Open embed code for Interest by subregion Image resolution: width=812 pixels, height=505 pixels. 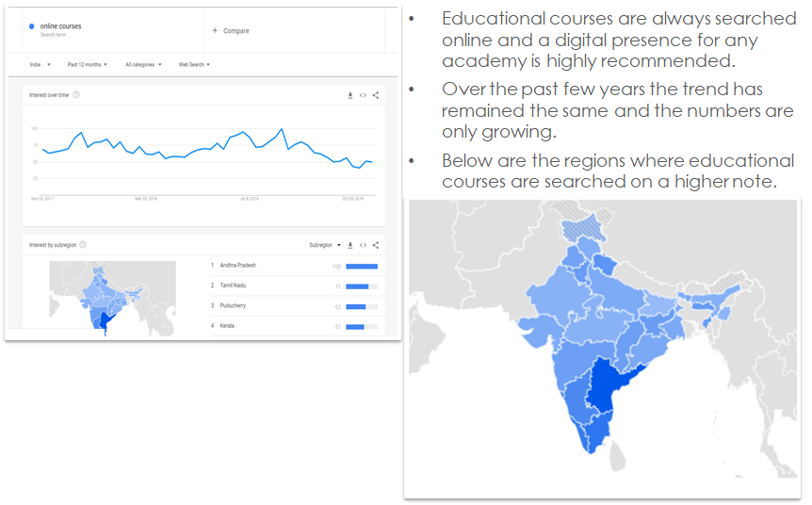[x=363, y=245]
